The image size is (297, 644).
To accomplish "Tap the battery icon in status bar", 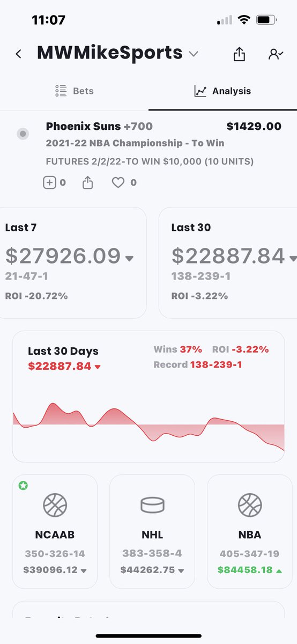I will [266, 20].
